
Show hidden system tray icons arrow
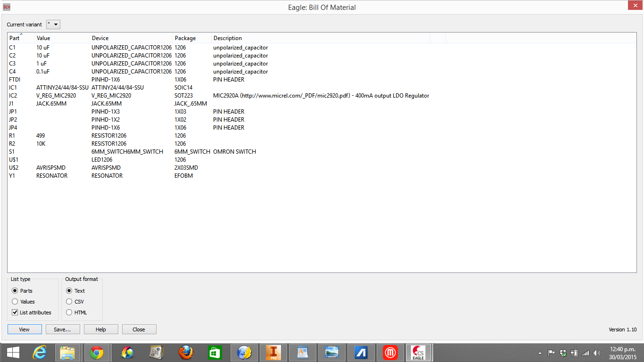click(x=540, y=353)
